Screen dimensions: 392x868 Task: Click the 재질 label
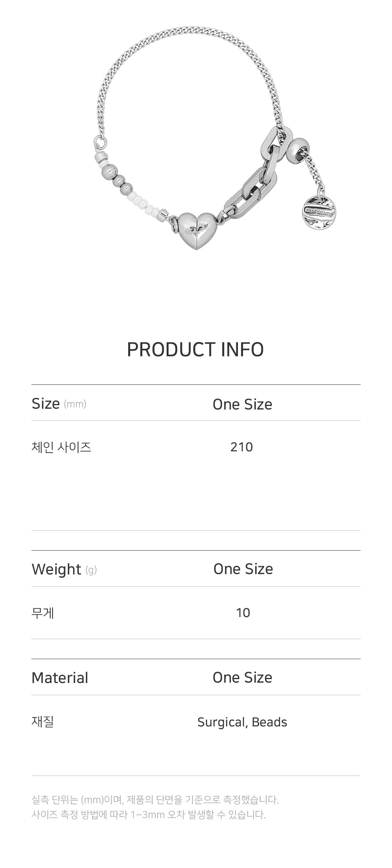(x=43, y=721)
